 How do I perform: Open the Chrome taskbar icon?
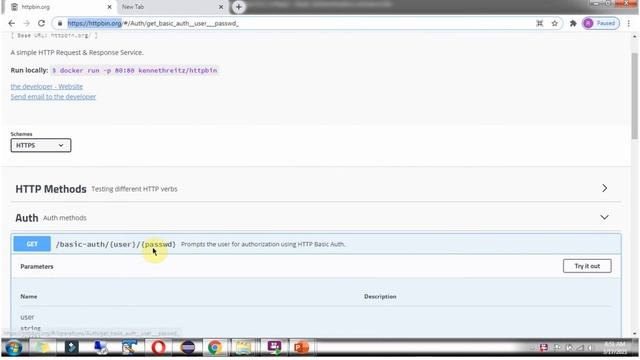coord(215,347)
